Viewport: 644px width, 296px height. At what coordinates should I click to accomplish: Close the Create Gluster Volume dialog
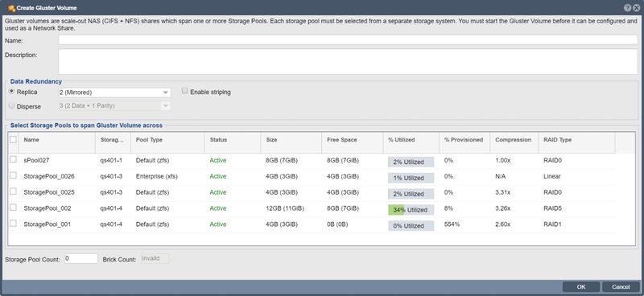click(636, 8)
